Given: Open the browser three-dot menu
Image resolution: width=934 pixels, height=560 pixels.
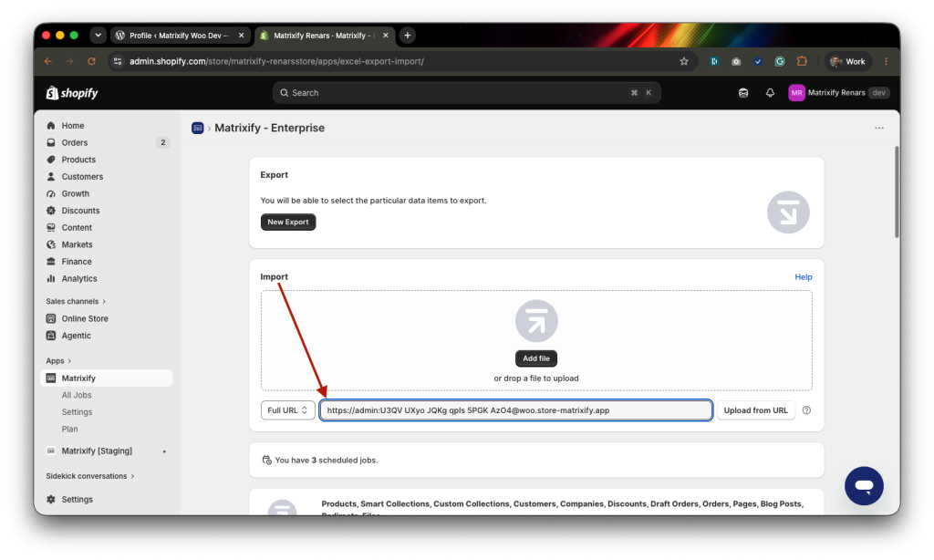Looking at the screenshot, I should (x=886, y=61).
